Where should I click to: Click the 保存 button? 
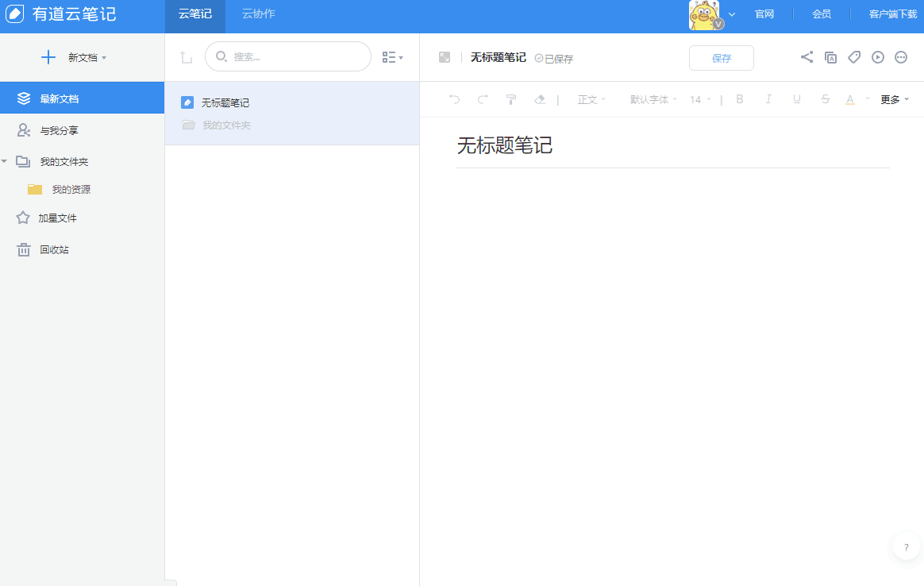tap(721, 58)
